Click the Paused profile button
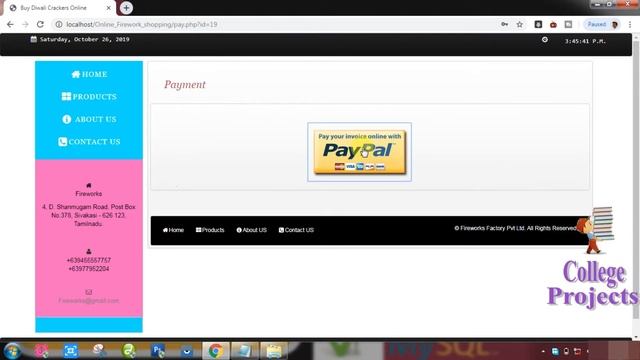Screen dimensions: 640x360 (x=602, y=24)
